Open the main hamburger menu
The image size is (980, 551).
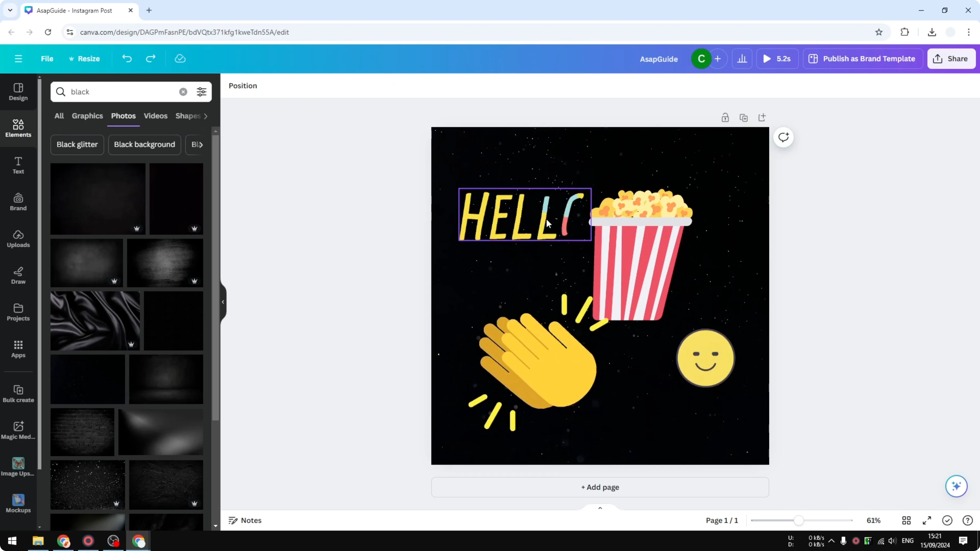pos(18,59)
